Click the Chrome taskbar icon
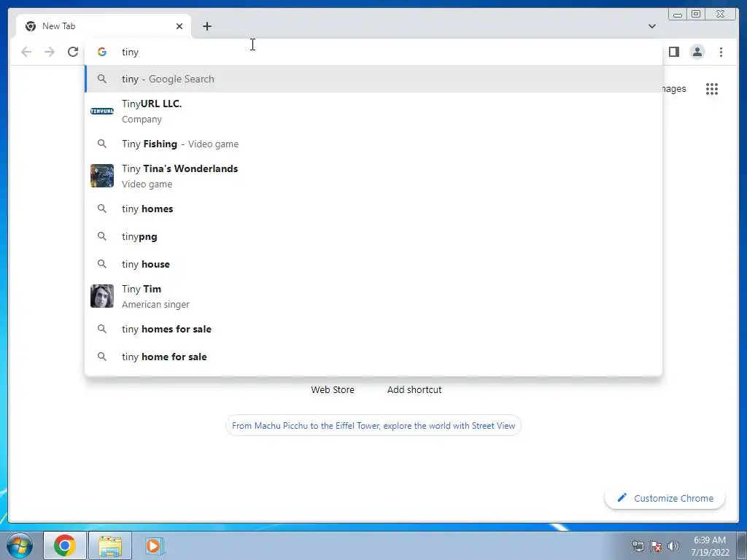 (x=65, y=545)
